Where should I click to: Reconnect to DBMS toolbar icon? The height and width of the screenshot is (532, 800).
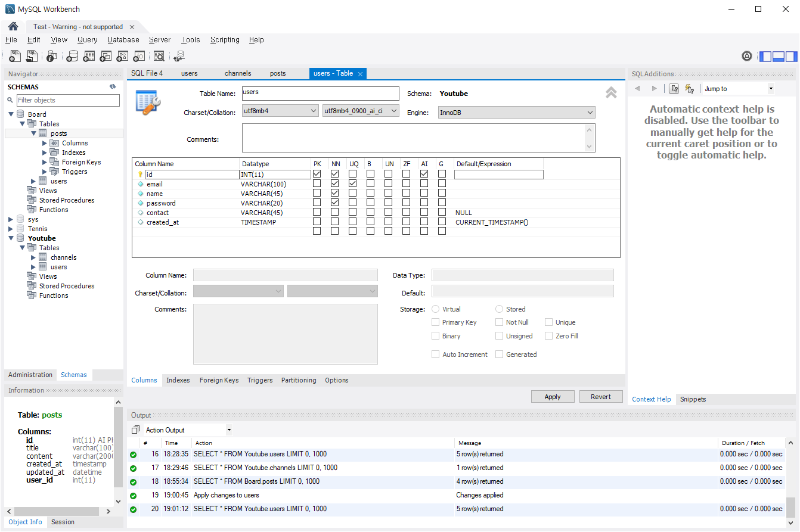coord(179,56)
